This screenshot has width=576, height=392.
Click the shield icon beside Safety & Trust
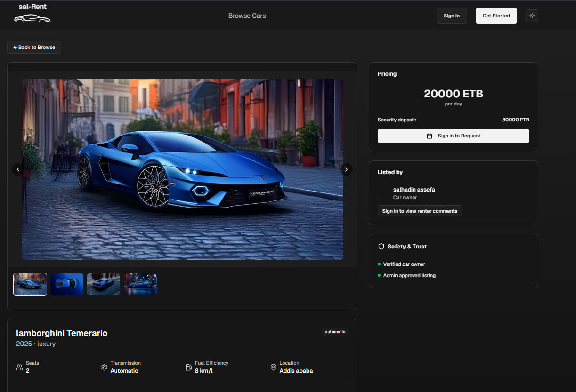point(381,247)
